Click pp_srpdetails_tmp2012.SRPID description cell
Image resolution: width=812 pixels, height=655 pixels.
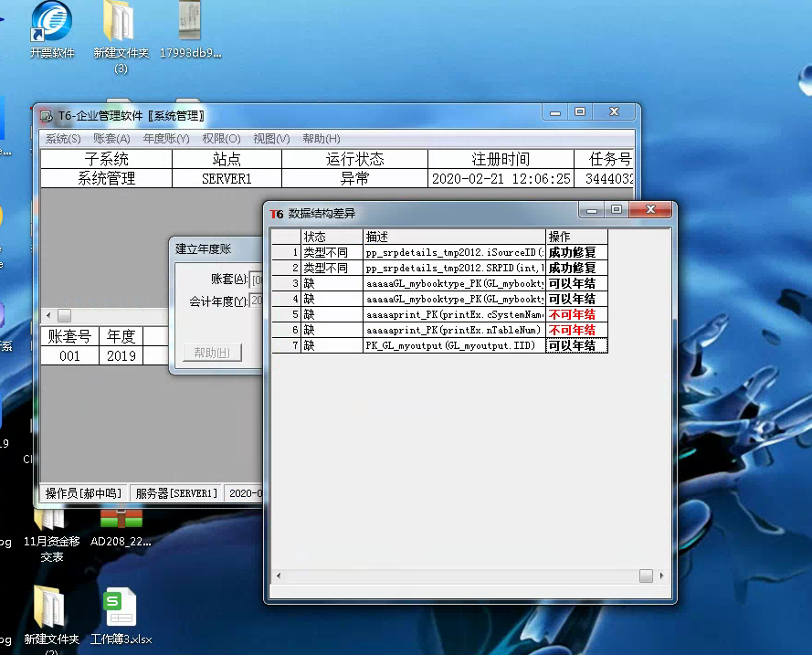pos(454,269)
